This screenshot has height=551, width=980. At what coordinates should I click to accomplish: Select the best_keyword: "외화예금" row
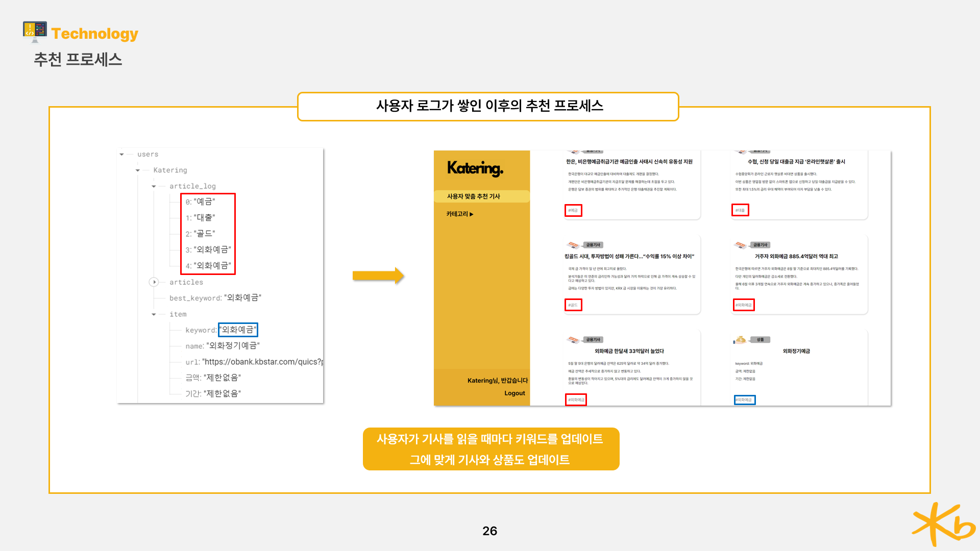coord(215,298)
